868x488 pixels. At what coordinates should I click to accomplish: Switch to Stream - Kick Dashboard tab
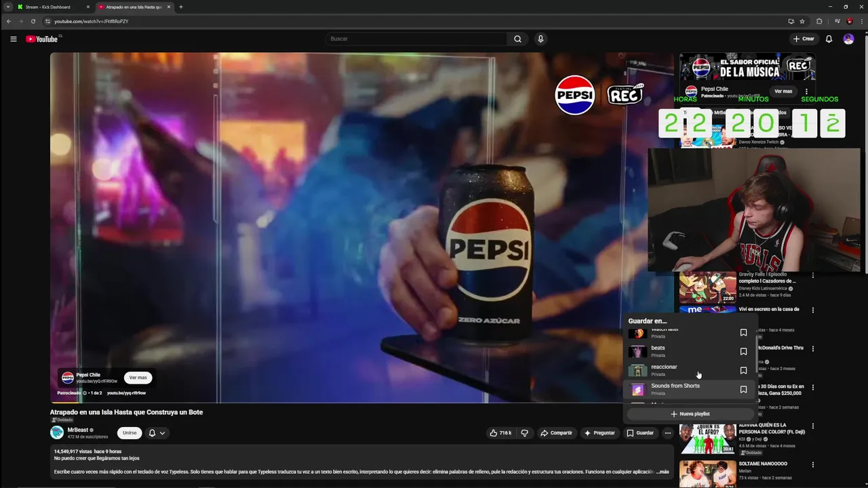pyautogui.click(x=53, y=7)
